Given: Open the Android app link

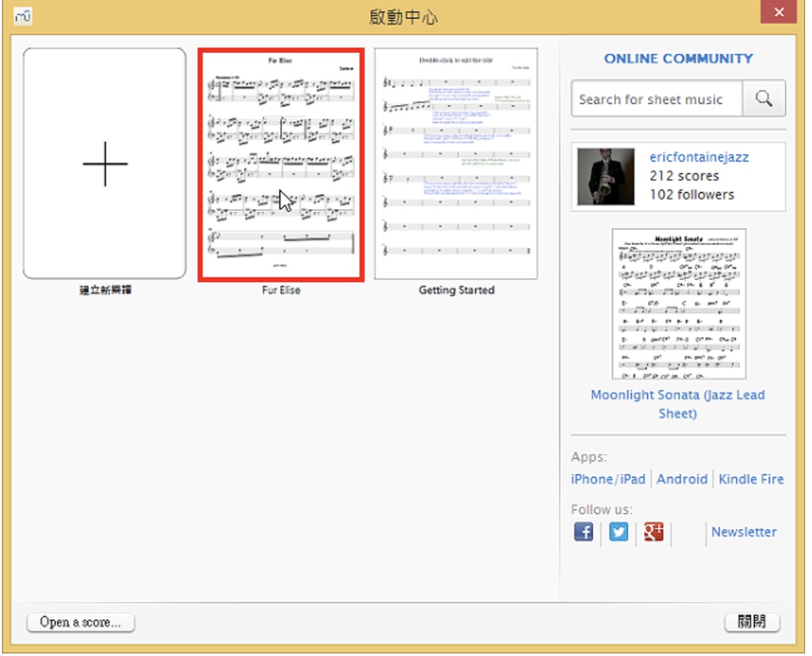Looking at the screenshot, I should (x=682, y=479).
